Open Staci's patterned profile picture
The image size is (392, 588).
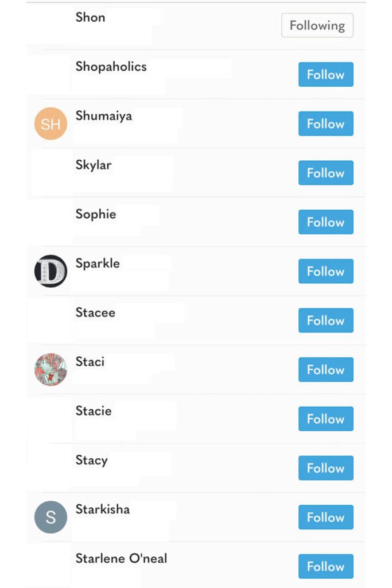coord(51,369)
